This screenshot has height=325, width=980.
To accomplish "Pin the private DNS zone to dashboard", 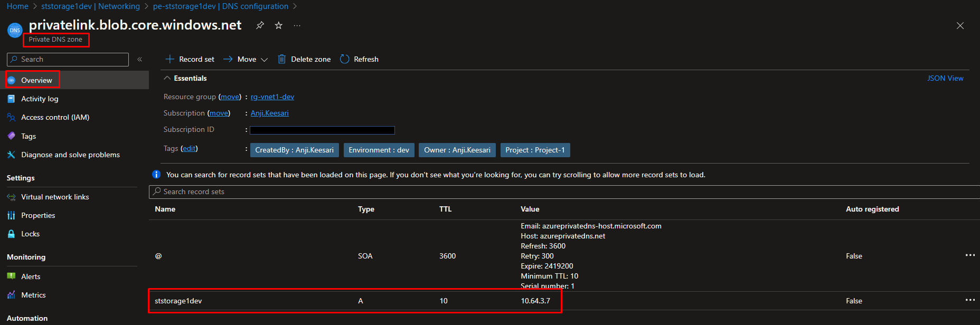I will tap(260, 25).
